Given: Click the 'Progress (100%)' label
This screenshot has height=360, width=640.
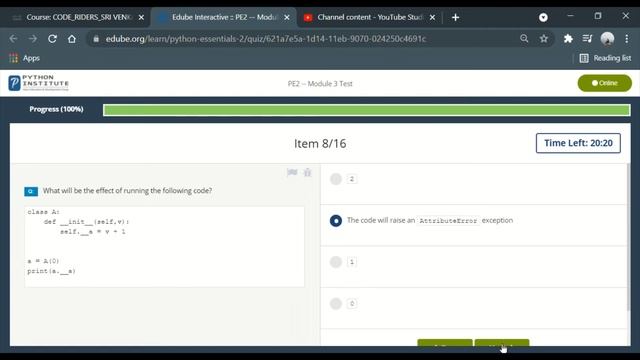Looking at the screenshot, I should [x=56, y=109].
